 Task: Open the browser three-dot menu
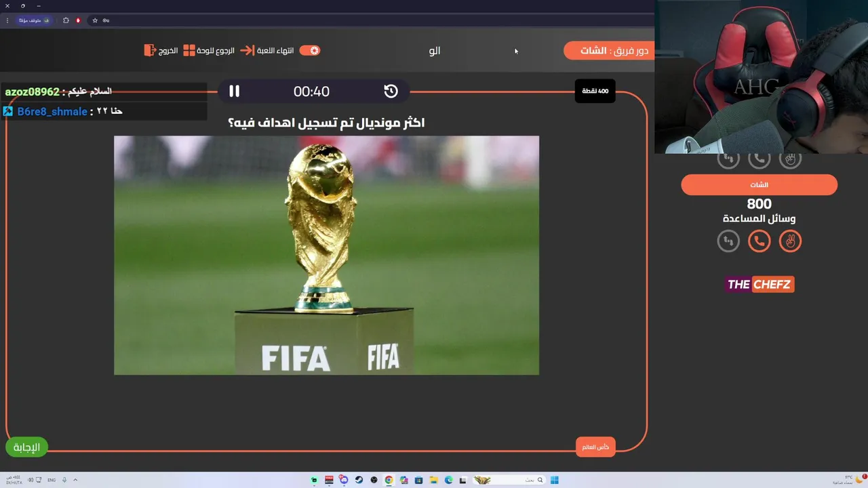(x=7, y=20)
